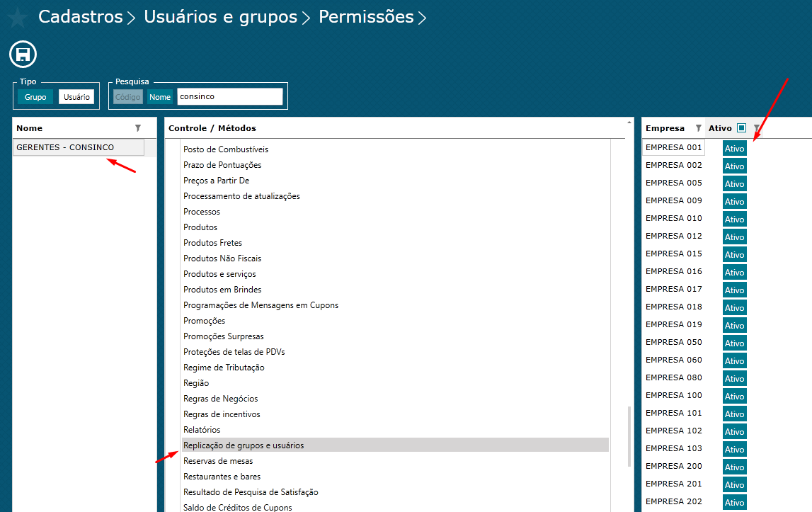812x512 pixels.
Task: Select the Usuário type option
Action: pos(76,97)
